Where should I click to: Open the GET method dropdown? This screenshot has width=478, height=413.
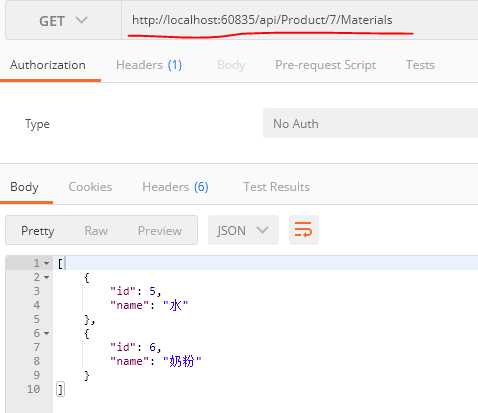[63, 21]
